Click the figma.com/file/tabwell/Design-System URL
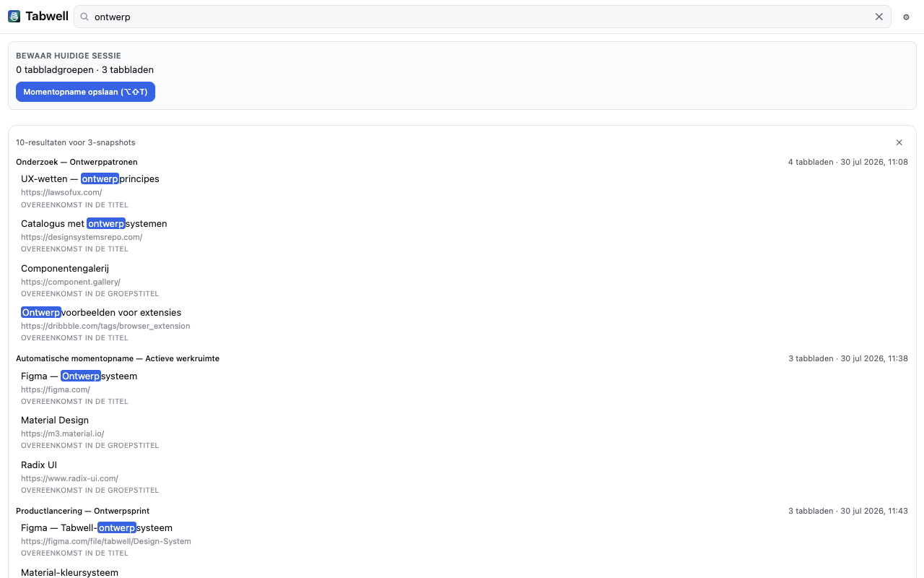924x578 pixels. (106, 541)
